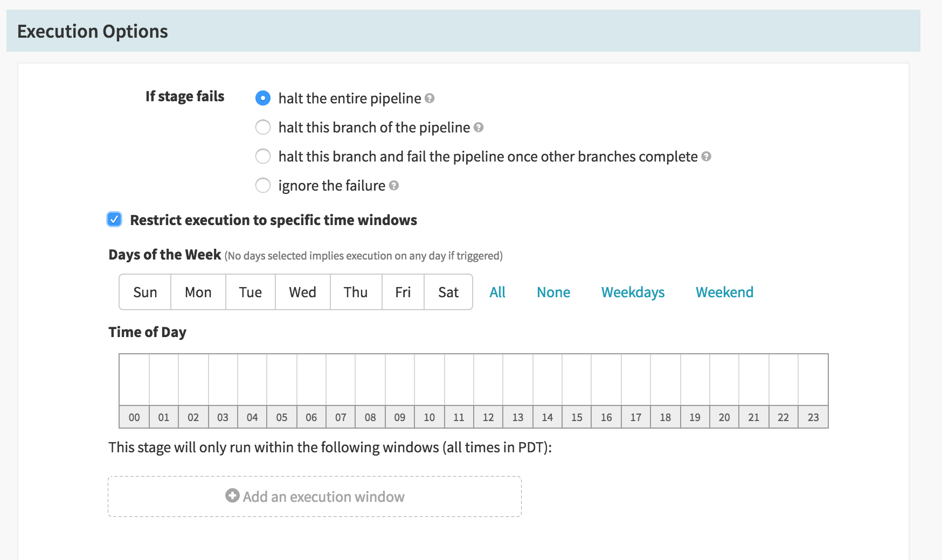Uncheck Restrict execution to specific time windows
The image size is (942, 560).
point(114,220)
